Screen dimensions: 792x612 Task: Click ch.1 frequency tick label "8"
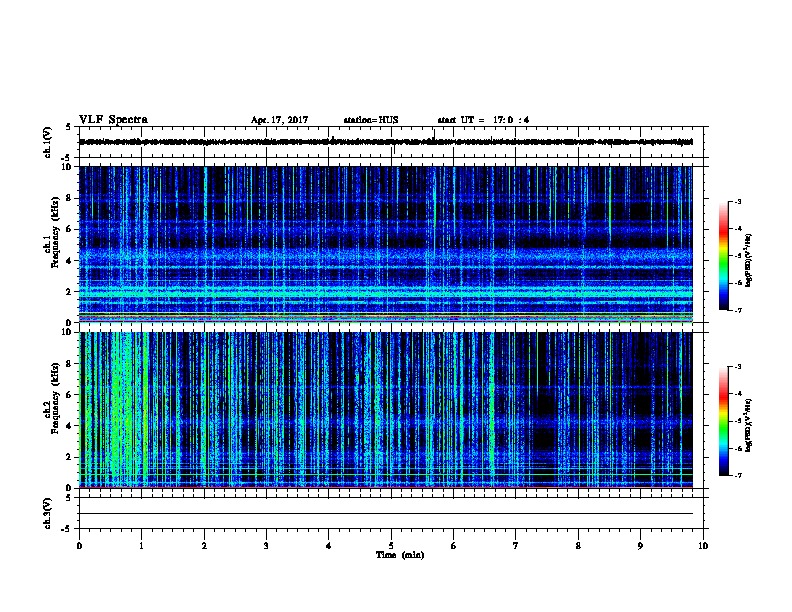69,198
